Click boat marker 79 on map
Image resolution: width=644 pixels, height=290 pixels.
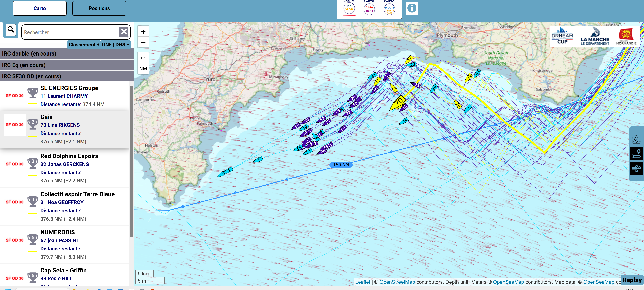click(x=258, y=159)
